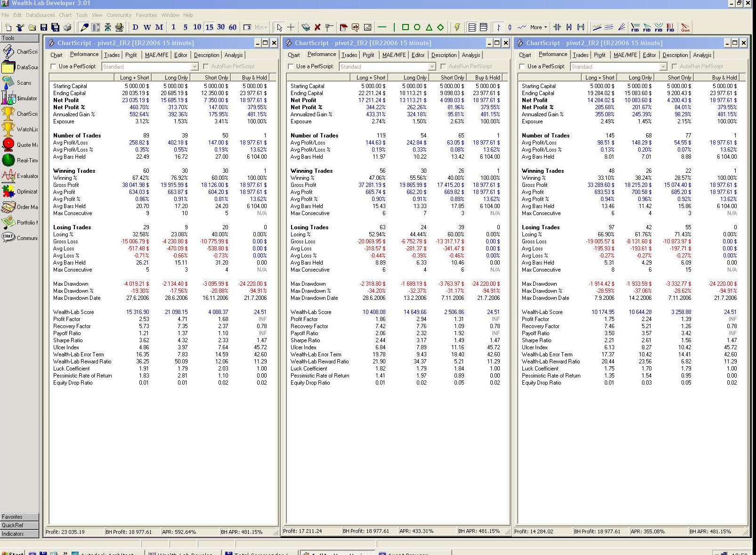Open the Evaluator tool in sidebar
The width and height of the screenshot is (756, 555).
tap(19, 176)
